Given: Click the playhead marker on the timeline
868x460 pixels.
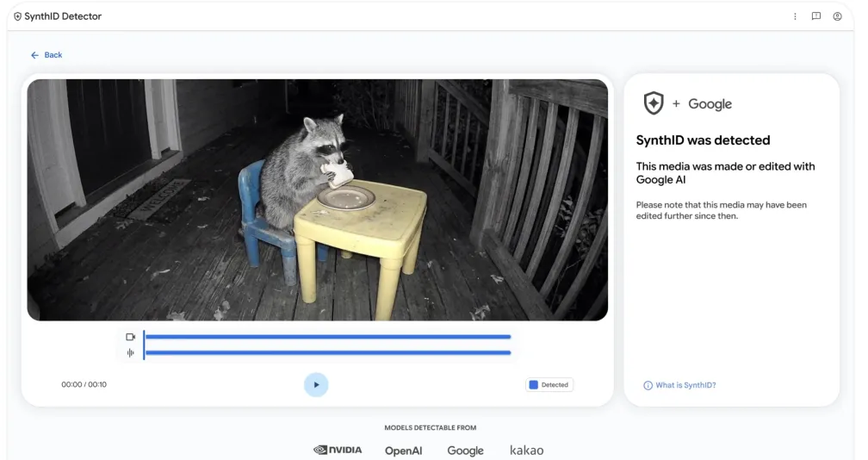Looking at the screenshot, I should pyautogui.click(x=144, y=345).
